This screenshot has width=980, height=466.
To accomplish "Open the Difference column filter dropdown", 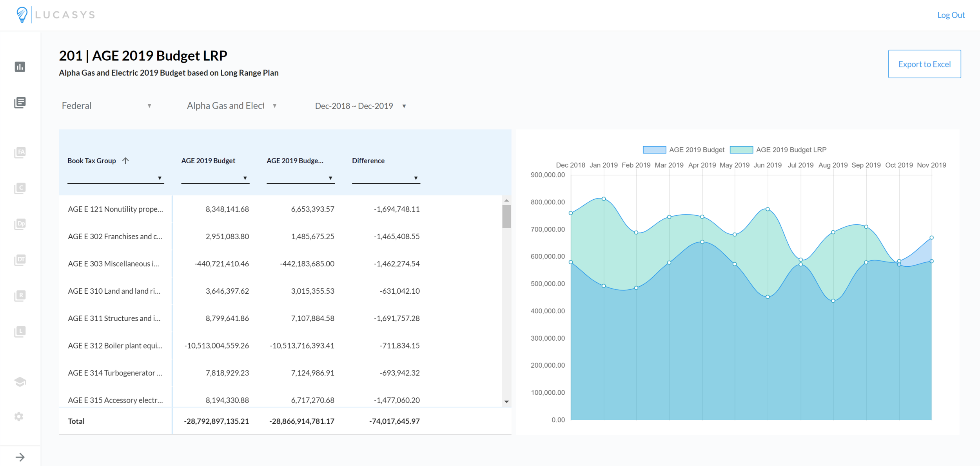I will pyautogui.click(x=416, y=178).
